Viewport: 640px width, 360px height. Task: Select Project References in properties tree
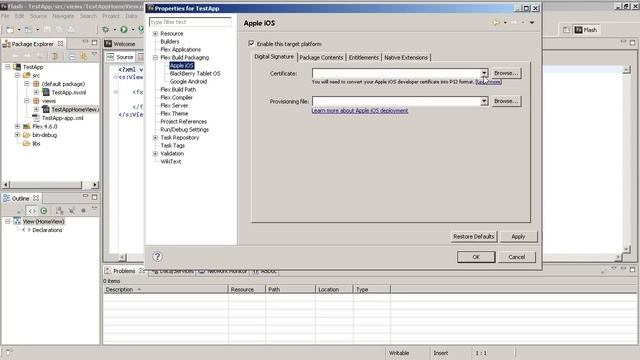point(184,122)
